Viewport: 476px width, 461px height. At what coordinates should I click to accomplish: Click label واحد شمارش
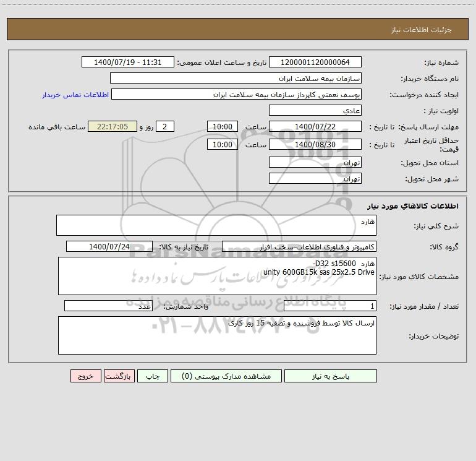pos(186,307)
